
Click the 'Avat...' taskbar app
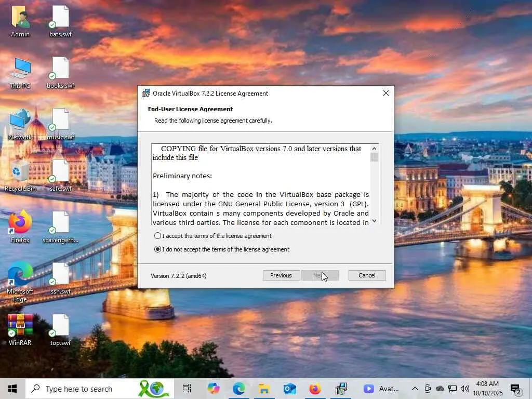(x=381, y=389)
